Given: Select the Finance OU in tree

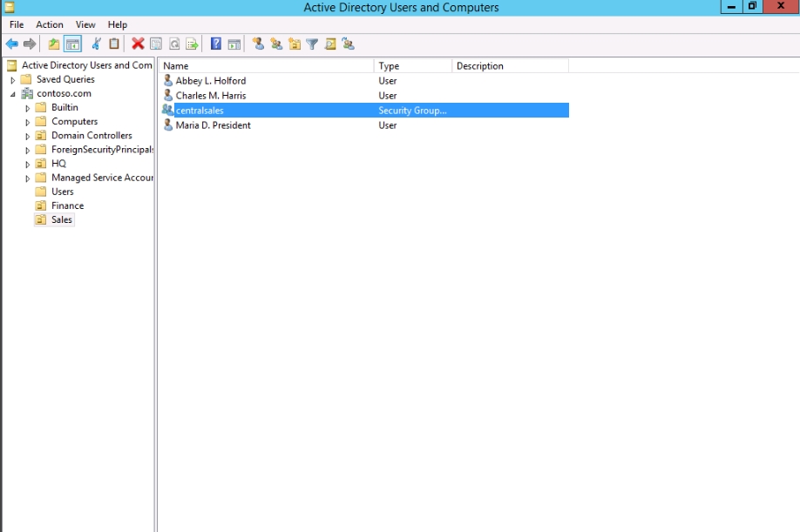Looking at the screenshot, I should (x=67, y=205).
